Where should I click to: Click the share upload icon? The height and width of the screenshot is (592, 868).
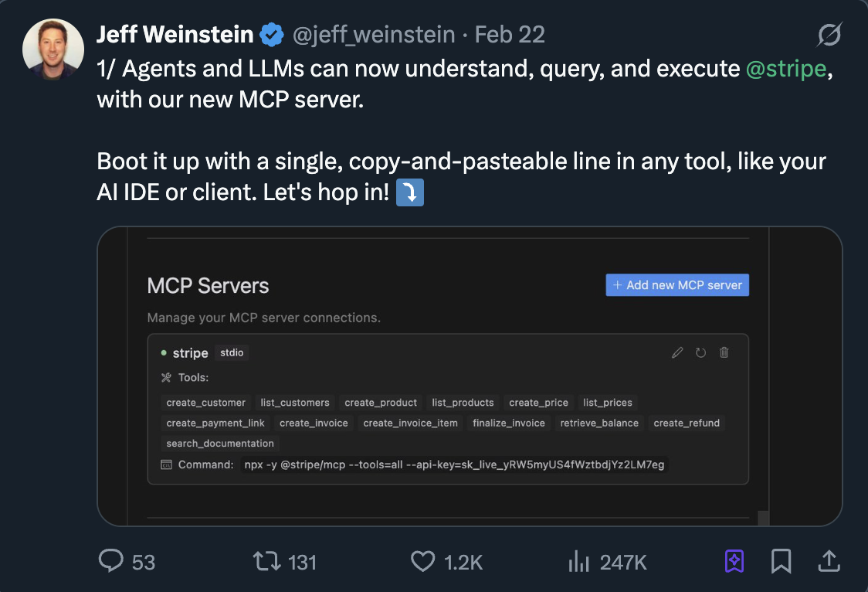click(829, 561)
